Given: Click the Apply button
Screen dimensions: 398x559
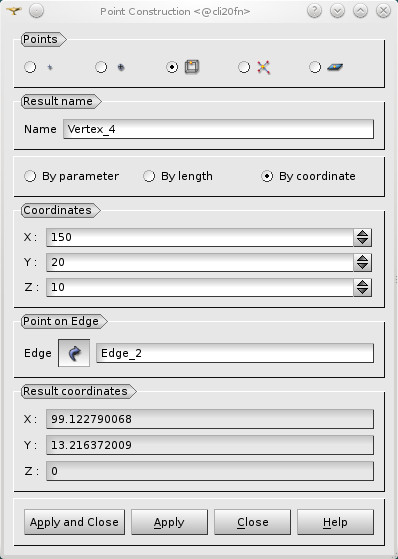Looking at the screenshot, I should (x=169, y=522).
